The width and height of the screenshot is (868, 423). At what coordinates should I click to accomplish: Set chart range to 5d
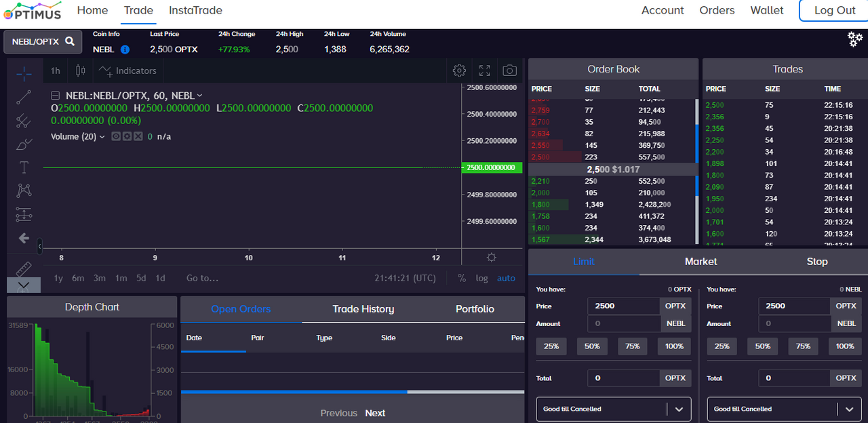pos(141,278)
